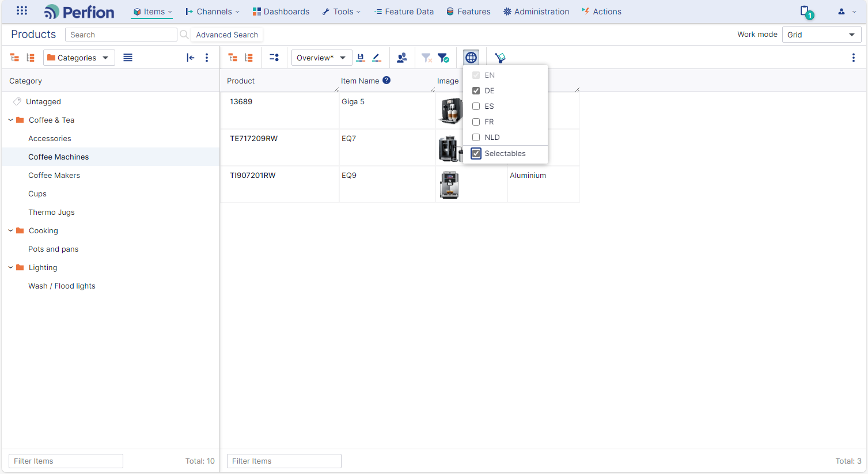Open the Tools menu
Viewport: 868px width, 474px height.
tap(341, 12)
